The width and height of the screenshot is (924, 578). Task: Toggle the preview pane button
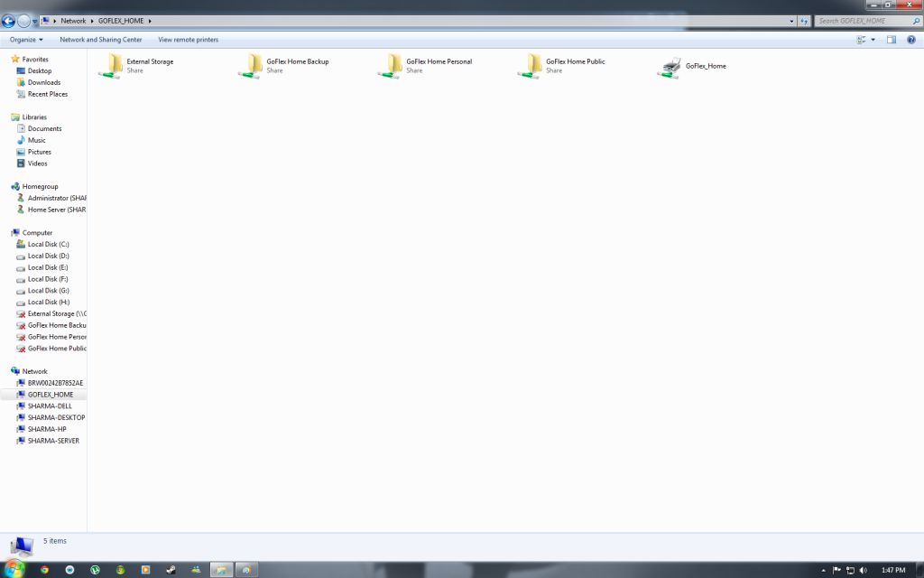892,40
